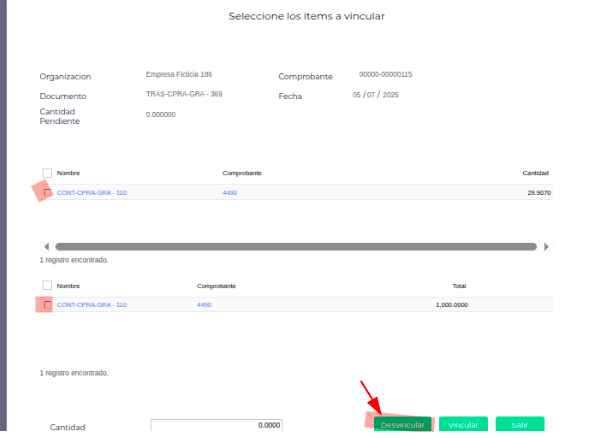Click the Fecha date value 05/07/2025
Viewport: 614px width, 438px height.
375,95
